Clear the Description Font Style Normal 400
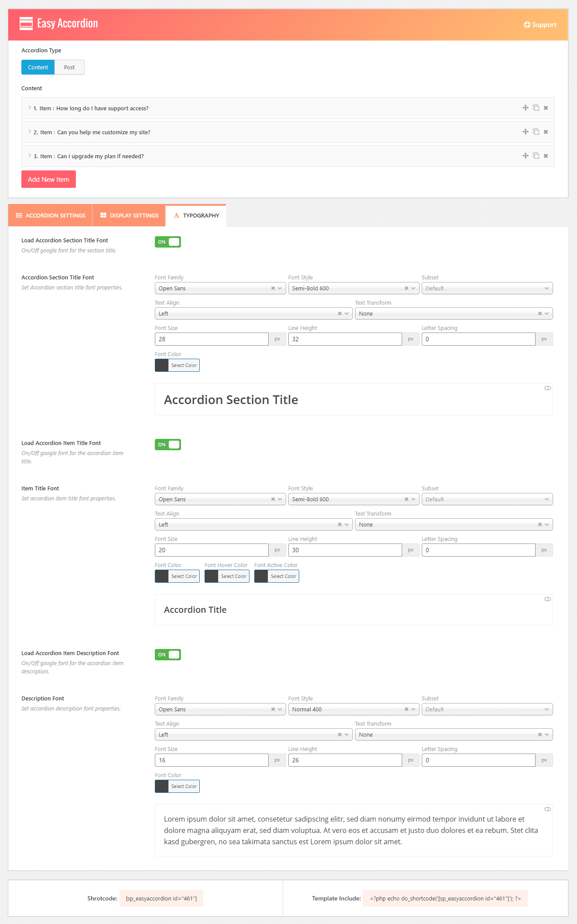577x924 pixels. tap(406, 709)
